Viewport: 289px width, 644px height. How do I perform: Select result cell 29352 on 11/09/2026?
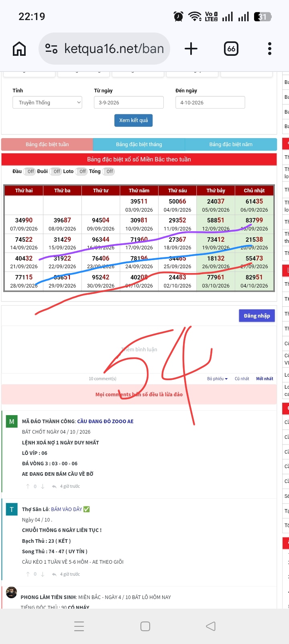pos(177,224)
